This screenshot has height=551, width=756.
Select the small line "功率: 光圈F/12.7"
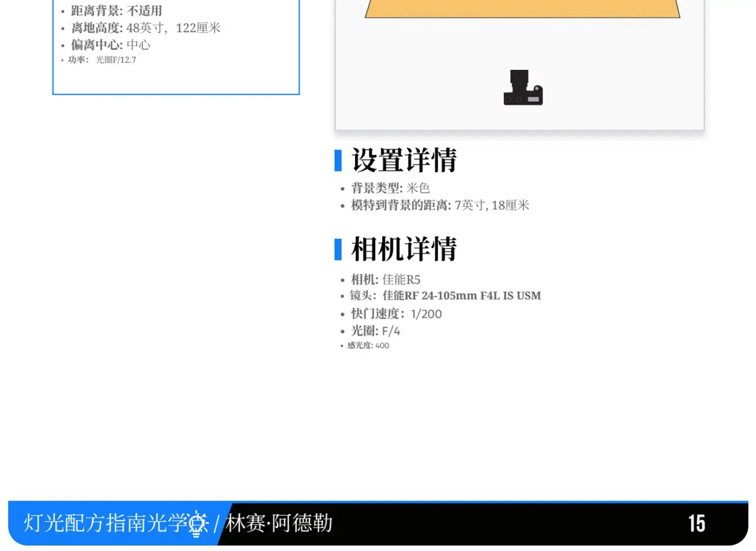[x=102, y=60]
